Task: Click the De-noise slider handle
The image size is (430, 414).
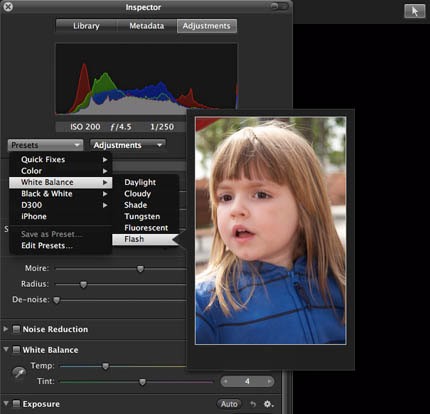Action: [x=57, y=300]
